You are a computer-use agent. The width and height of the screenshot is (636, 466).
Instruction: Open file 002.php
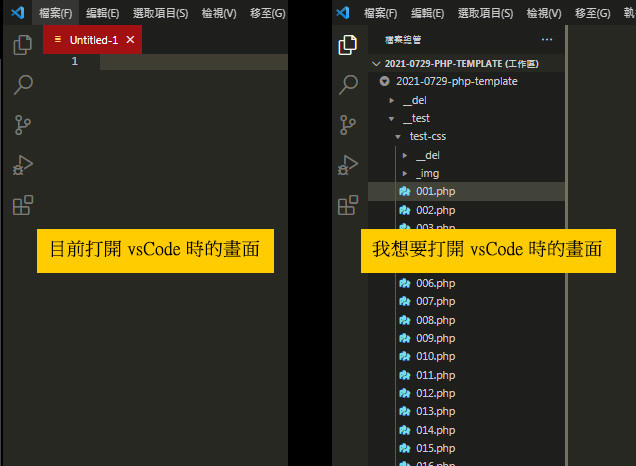coord(466,210)
